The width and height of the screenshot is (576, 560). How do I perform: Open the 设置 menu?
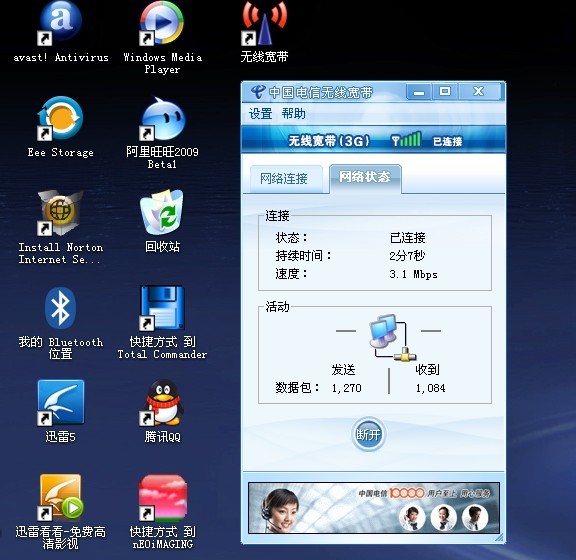pyautogui.click(x=260, y=114)
